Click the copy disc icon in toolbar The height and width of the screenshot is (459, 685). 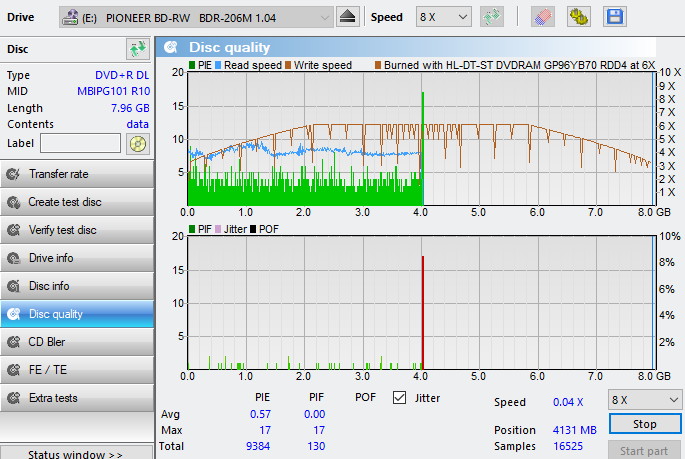578,17
